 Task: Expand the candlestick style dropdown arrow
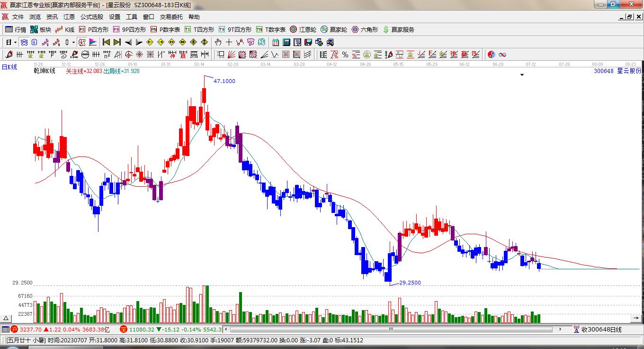tap(73, 42)
